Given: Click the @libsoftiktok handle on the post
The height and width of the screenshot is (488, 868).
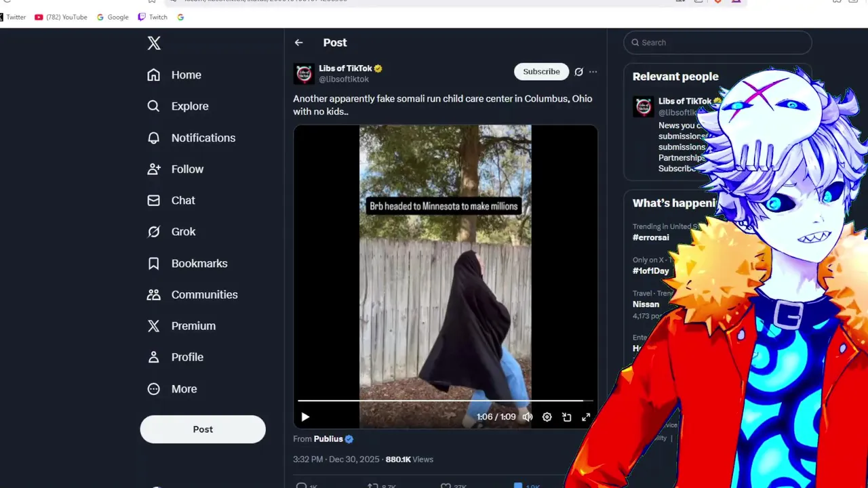Looking at the screenshot, I should coord(344,79).
